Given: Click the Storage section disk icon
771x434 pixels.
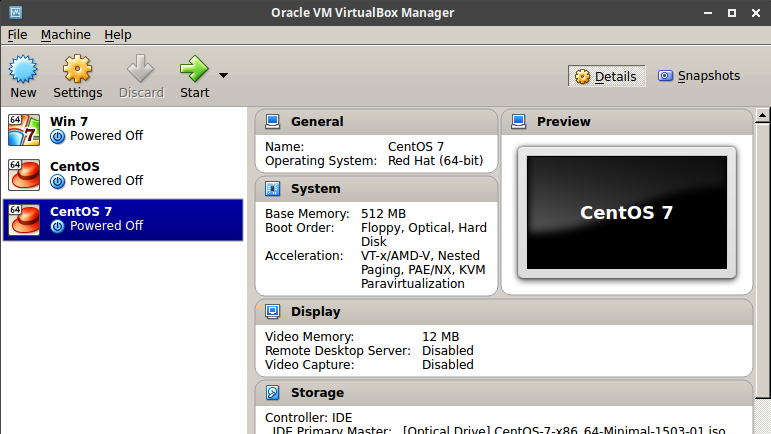Looking at the screenshot, I should 272,393.
